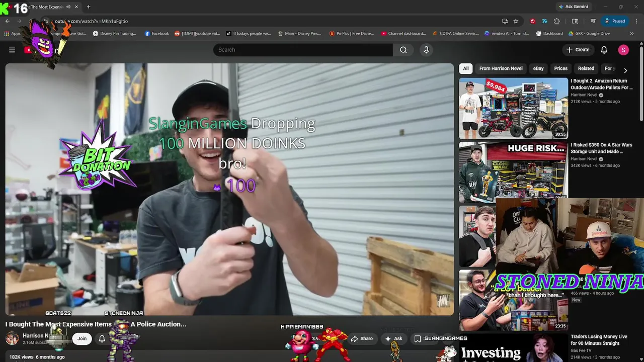Open the invideo AI bookmark
The width and height of the screenshot is (644, 362).
(506, 34)
